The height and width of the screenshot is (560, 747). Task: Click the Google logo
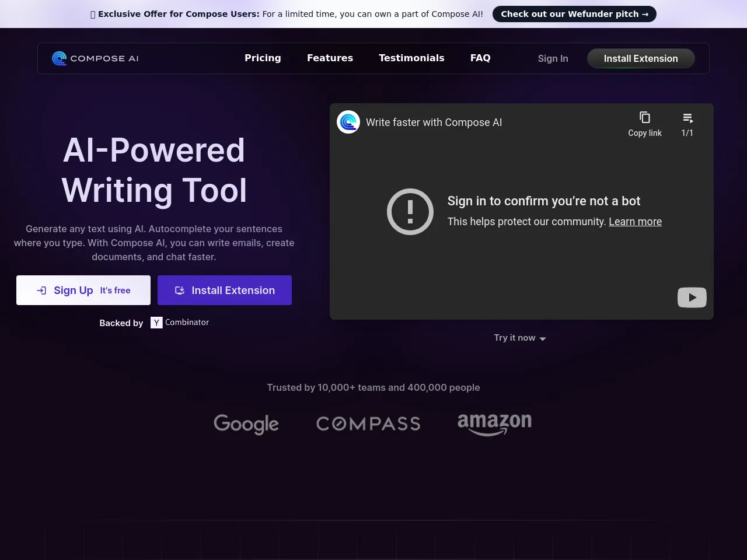pyautogui.click(x=246, y=424)
